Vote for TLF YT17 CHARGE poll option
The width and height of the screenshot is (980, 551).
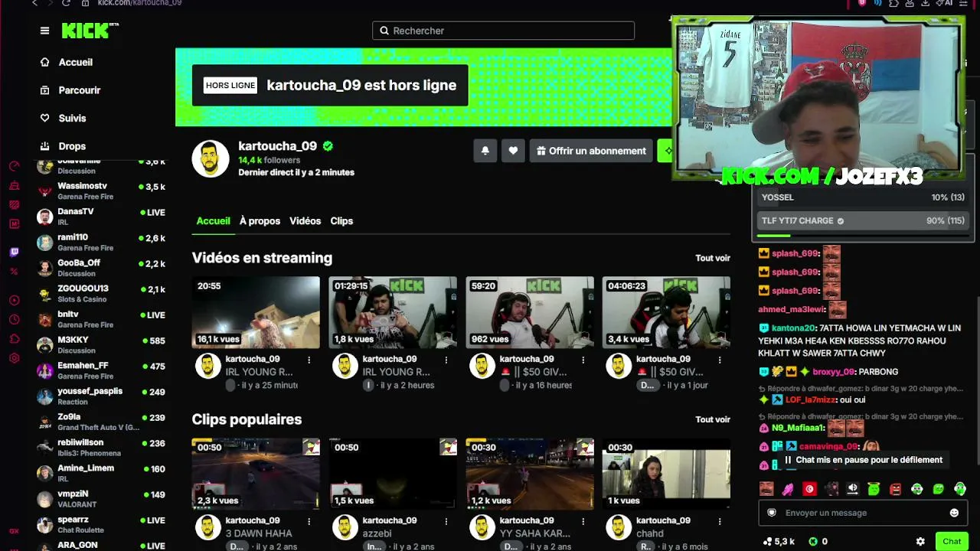(863, 221)
